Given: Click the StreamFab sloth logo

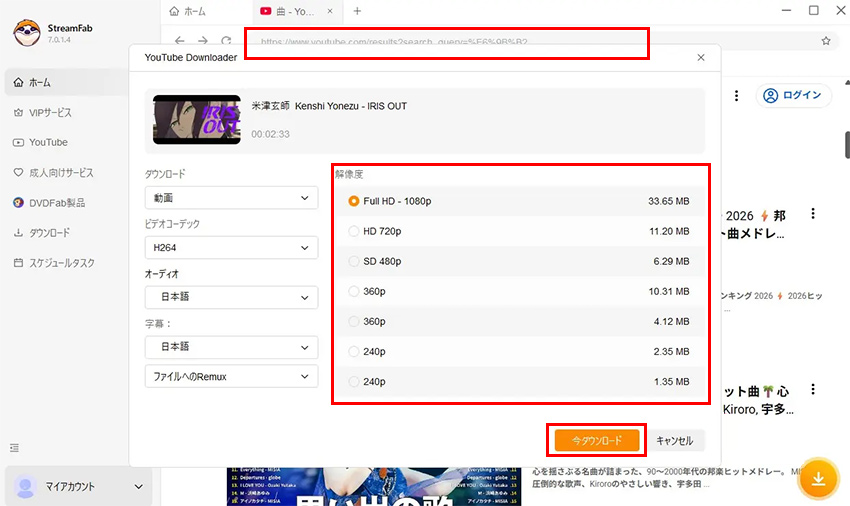Looking at the screenshot, I should (27, 33).
